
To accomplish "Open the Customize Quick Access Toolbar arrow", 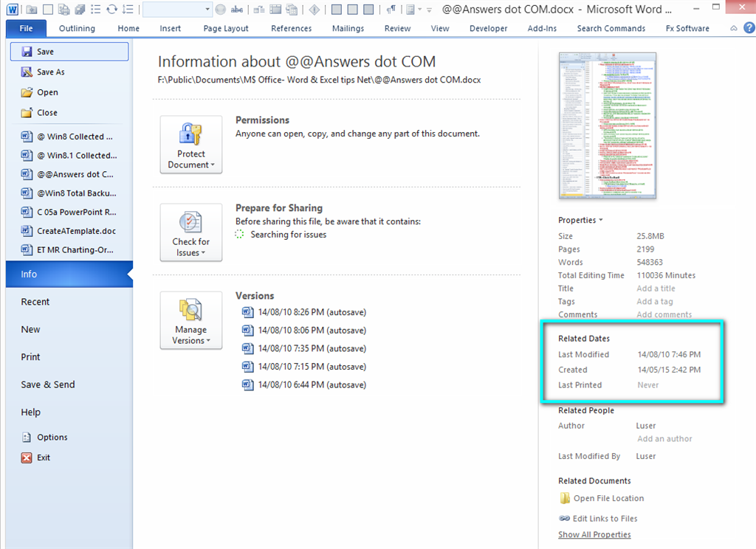I will pos(429,10).
